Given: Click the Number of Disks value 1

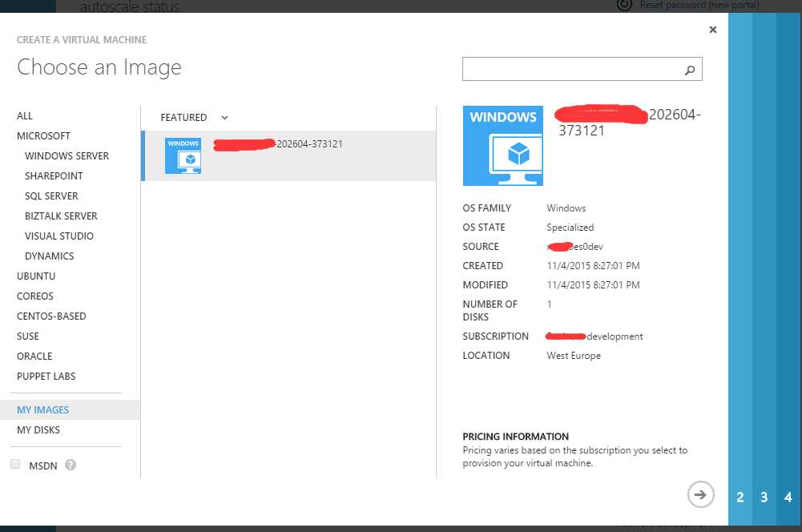Looking at the screenshot, I should 549,304.
